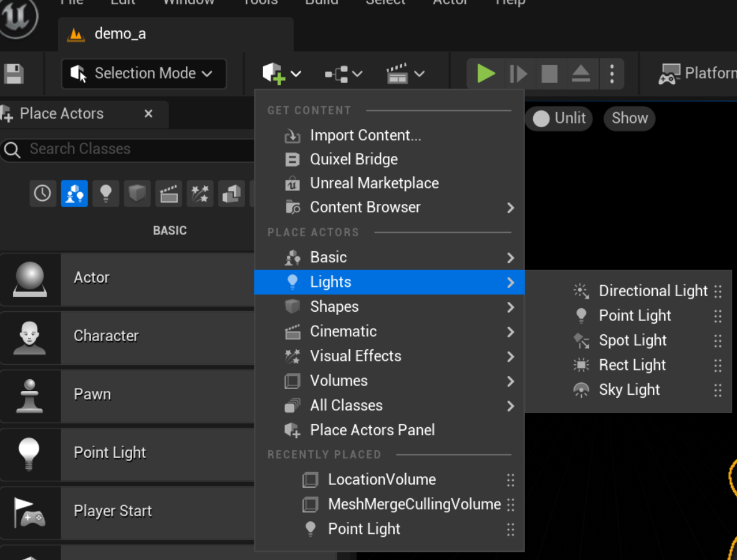The height and width of the screenshot is (560, 737).
Task: Show Recently Placed clock category
Action: click(43, 193)
